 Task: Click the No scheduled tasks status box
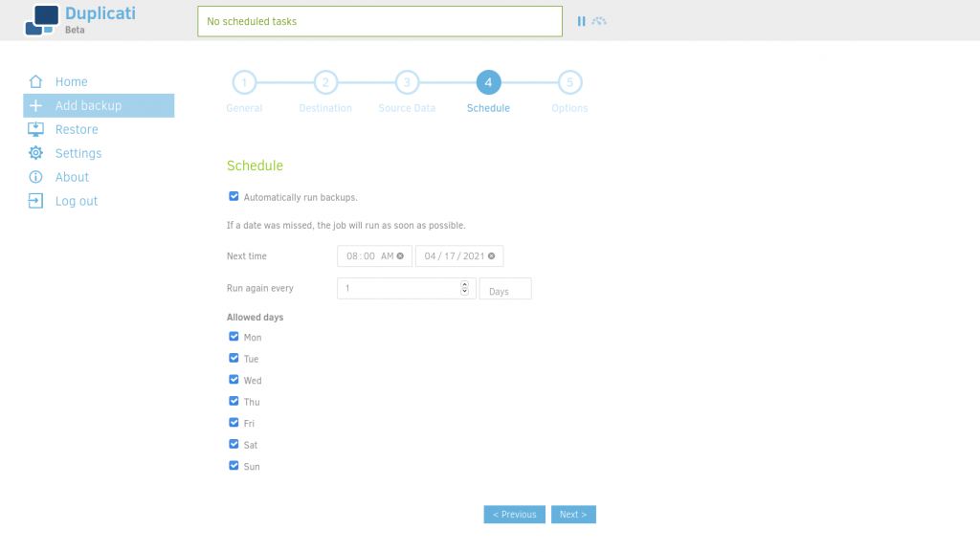click(x=380, y=21)
